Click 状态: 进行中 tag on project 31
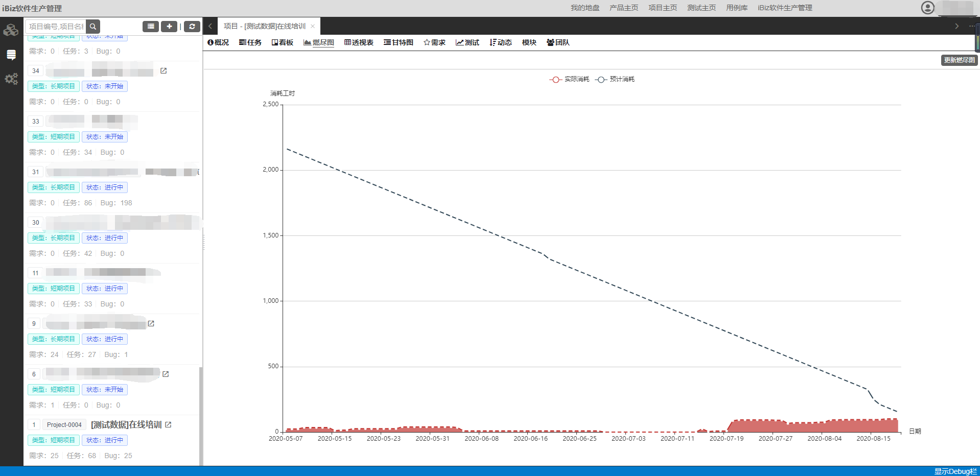This screenshot has width=980, height=476. pos(105,187)
